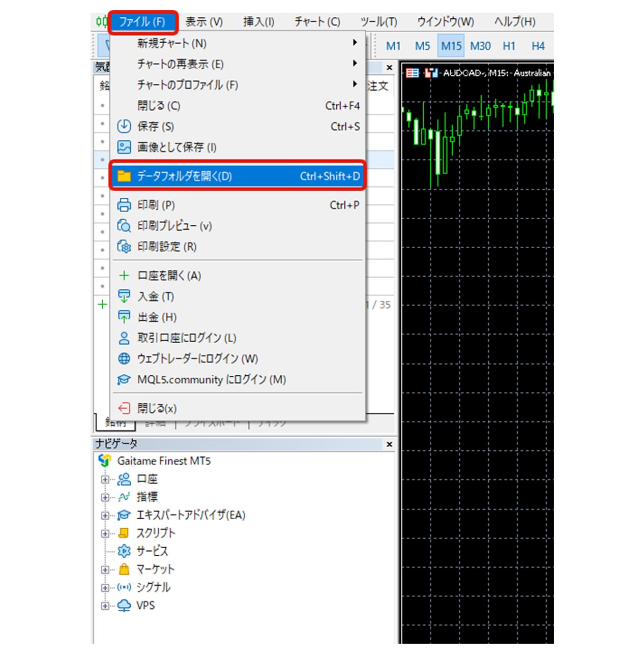Select サービス in the Navigator tree
Viewport: 644px width, 660px height.
[x=152, y=551]
